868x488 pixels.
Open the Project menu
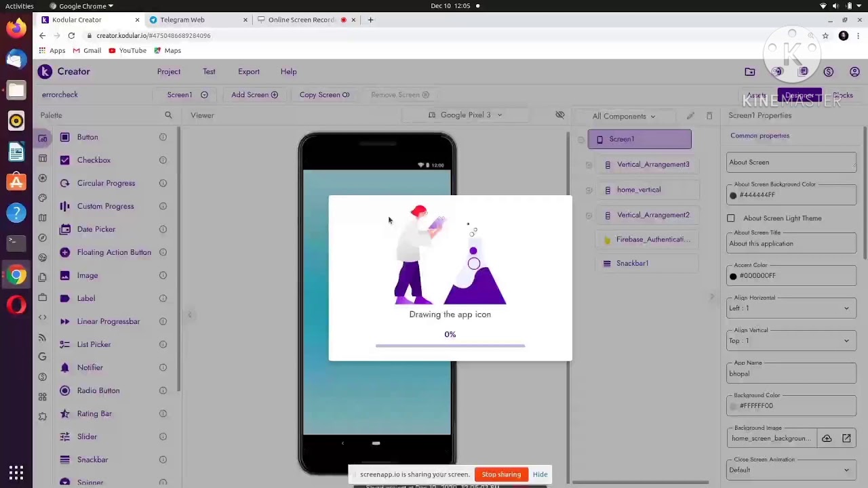[169, 72]
